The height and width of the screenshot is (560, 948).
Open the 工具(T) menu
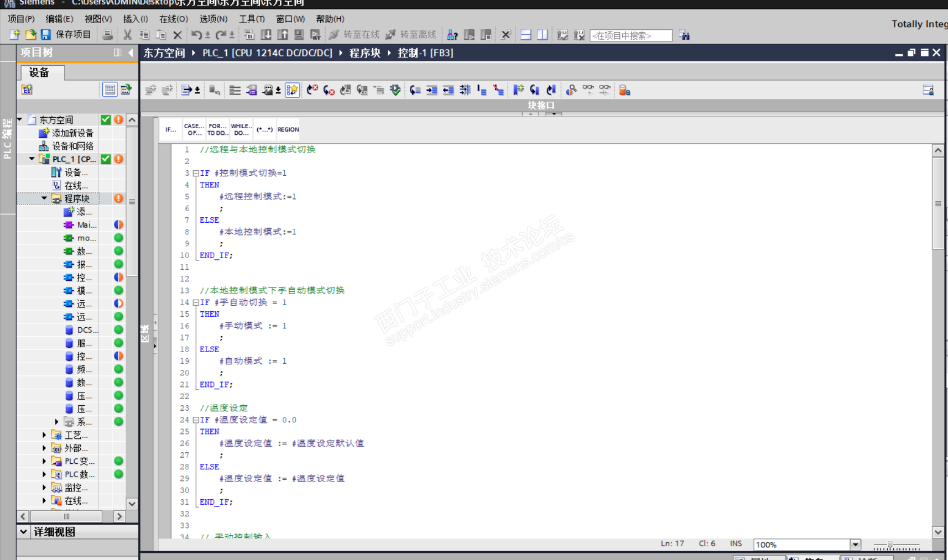pyautogui.click(x=252, y=19)
